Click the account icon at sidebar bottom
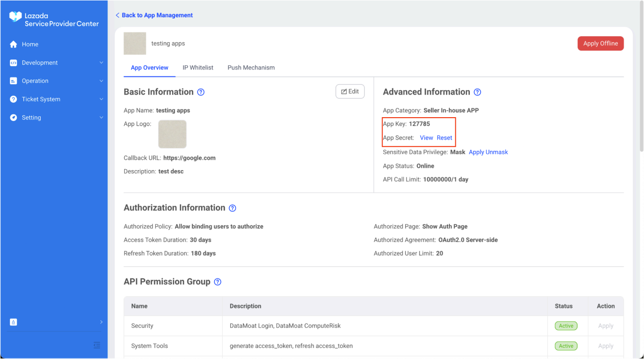Viewport: 644px width, 359px height. (14, 322)
